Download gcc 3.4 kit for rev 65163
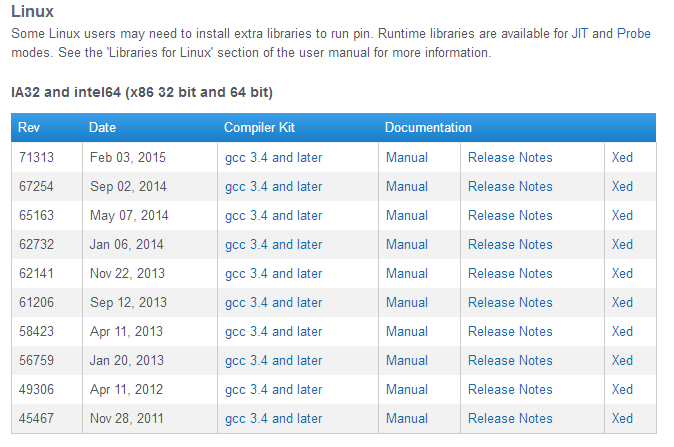Viewport: 674px width, 447px height. click(273, 216)
